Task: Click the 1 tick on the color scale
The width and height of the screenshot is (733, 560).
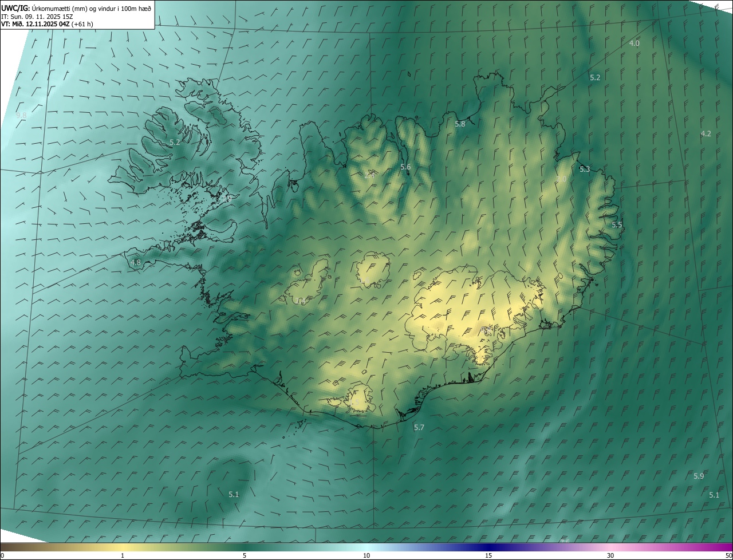Action: [123, 555]
